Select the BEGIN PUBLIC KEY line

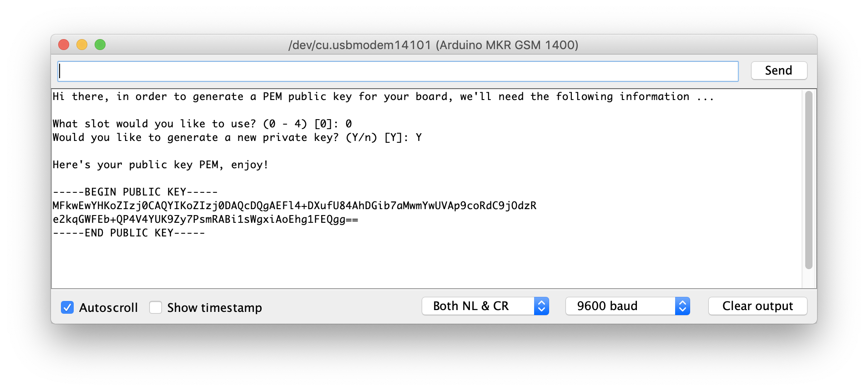(x=135, y=191)
